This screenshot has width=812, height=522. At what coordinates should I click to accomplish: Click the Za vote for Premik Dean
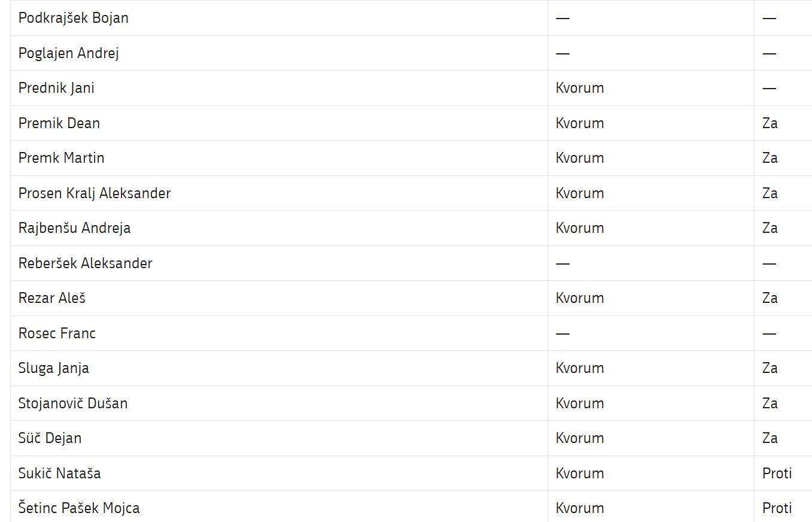tap(770, 123)
